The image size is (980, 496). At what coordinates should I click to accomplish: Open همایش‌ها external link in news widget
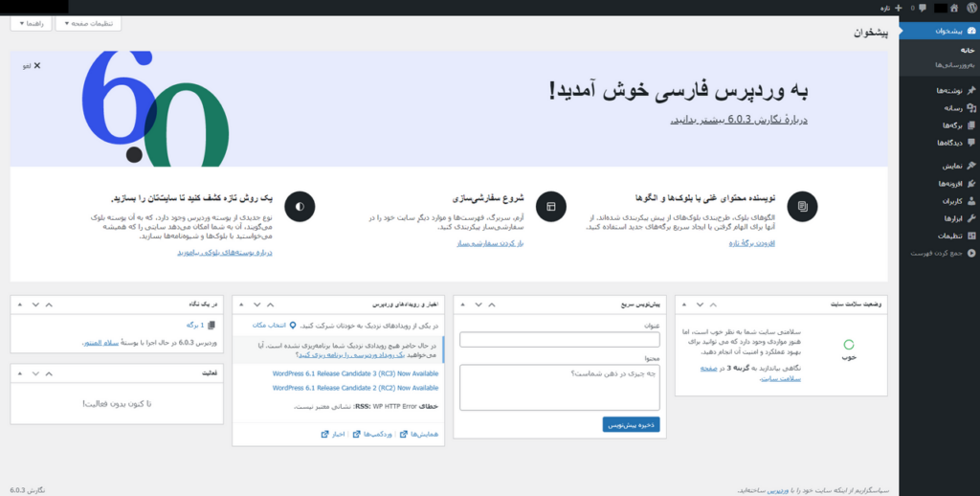click(x=419, y=434)
